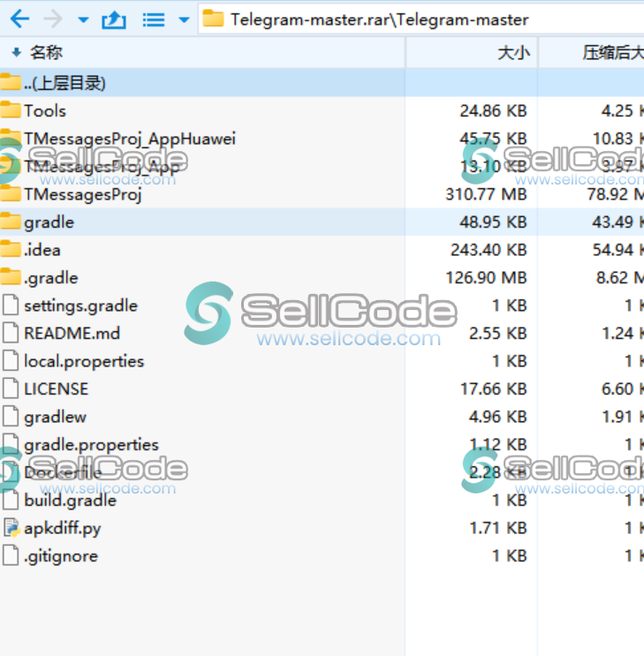Click the TMessagesProj_AppHuawei name
The image size is (644, 656).
pos(130,139)
